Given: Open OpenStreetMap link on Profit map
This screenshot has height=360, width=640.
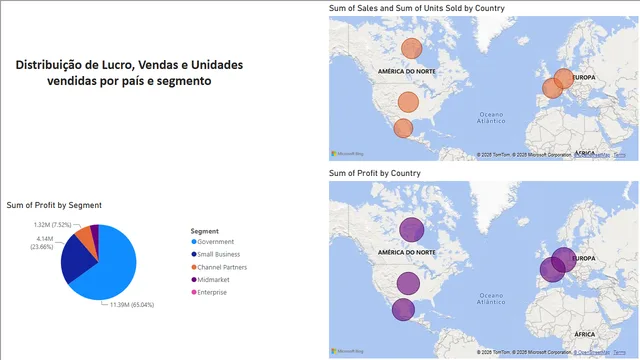Looking at the screenshot, I should tap(592, 352).
